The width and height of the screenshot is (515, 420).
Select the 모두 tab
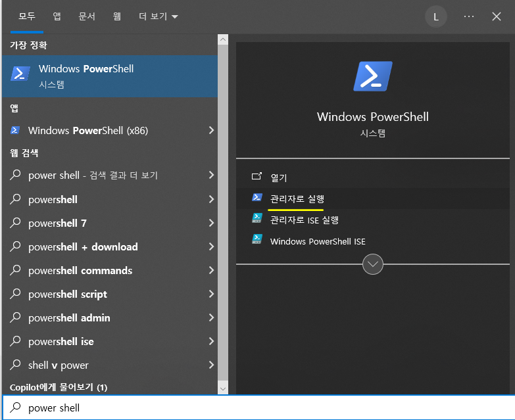26,16
